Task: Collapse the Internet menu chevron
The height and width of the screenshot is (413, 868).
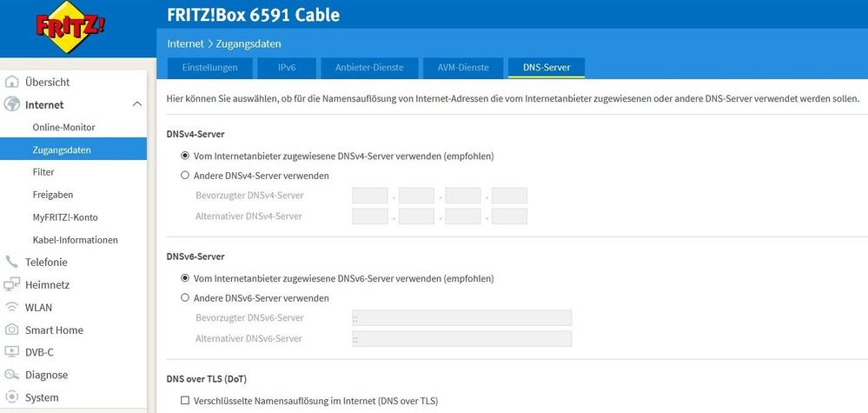Action: (x=137, y=104)
